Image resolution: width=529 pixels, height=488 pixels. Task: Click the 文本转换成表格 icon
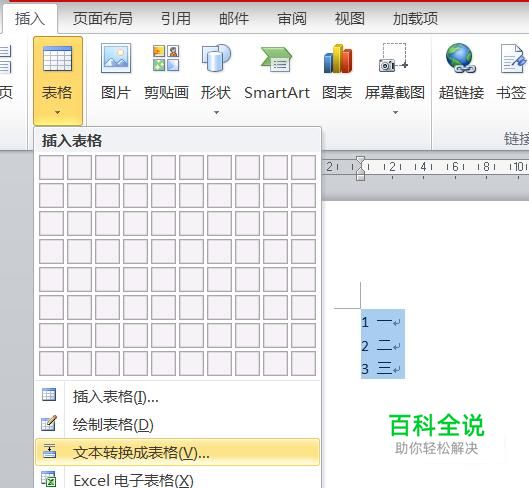50,451
